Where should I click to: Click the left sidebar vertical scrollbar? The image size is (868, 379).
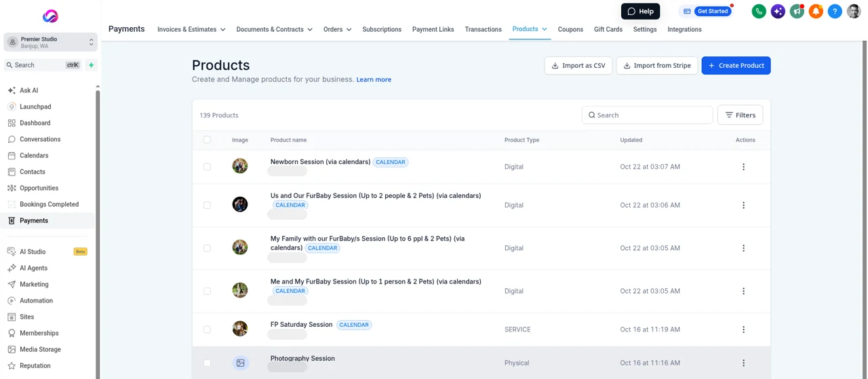[98, 231]
